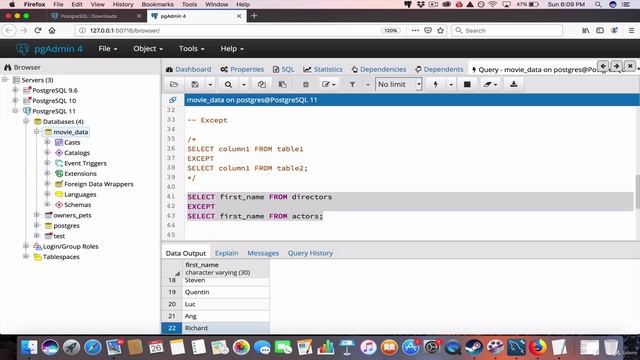640x360 pixels.
Task: Click the Find magnifier icon
Action: (x=228, y=84)
